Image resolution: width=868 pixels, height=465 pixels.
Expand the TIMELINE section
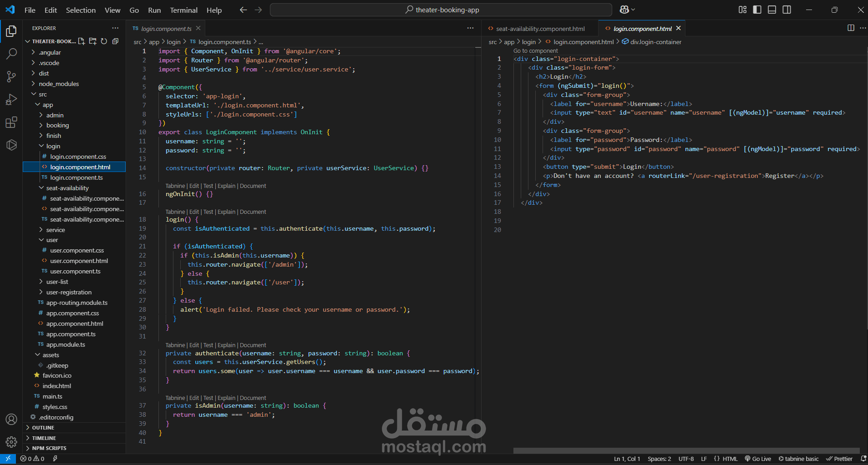tap(74, 438)
